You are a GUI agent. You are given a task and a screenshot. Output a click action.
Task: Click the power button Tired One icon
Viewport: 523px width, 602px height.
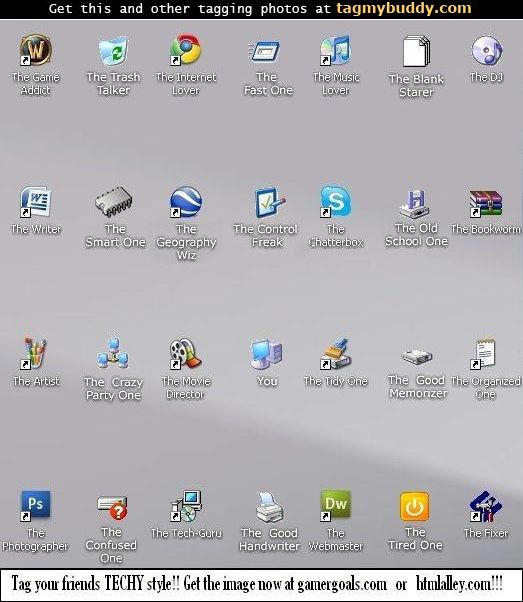(x=415, y=506)
